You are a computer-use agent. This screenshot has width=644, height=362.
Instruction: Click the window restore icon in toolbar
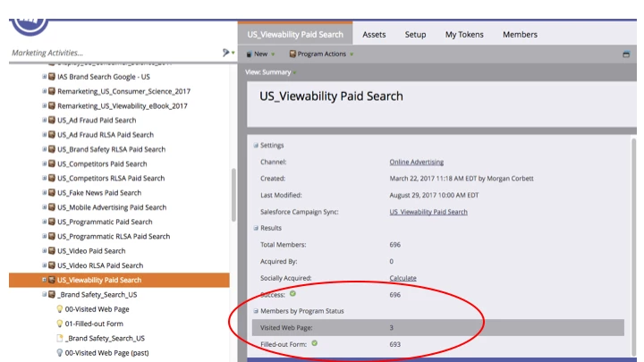pos(626,55)
